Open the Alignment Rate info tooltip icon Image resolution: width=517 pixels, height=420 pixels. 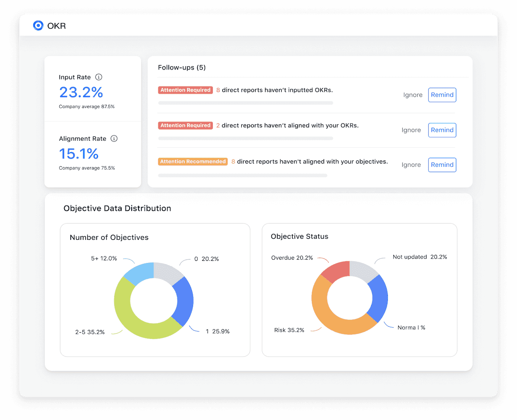[x=114, y=139]
